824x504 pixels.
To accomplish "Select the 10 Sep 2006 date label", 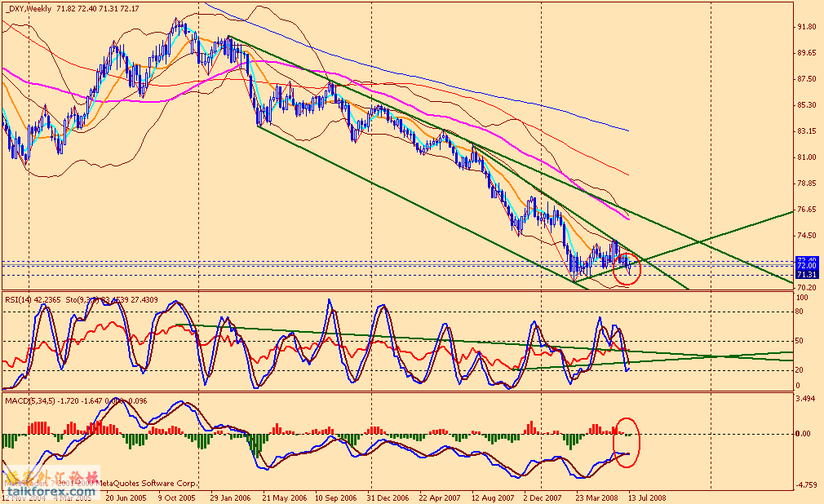I will pos(336,497).
